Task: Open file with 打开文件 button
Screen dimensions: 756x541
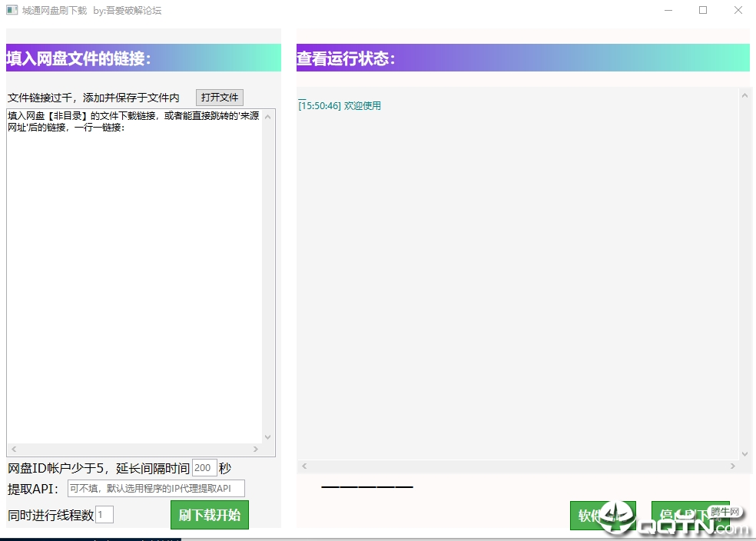Action: click(220, 98)
